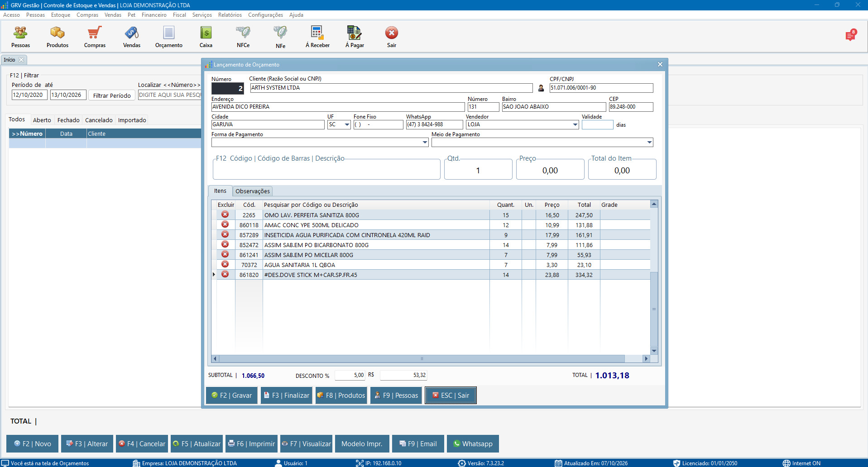Remove AGUA SANITARIA 1L QBOA item
The width and height of the screenshot is (868, 467).
[225, 264]
